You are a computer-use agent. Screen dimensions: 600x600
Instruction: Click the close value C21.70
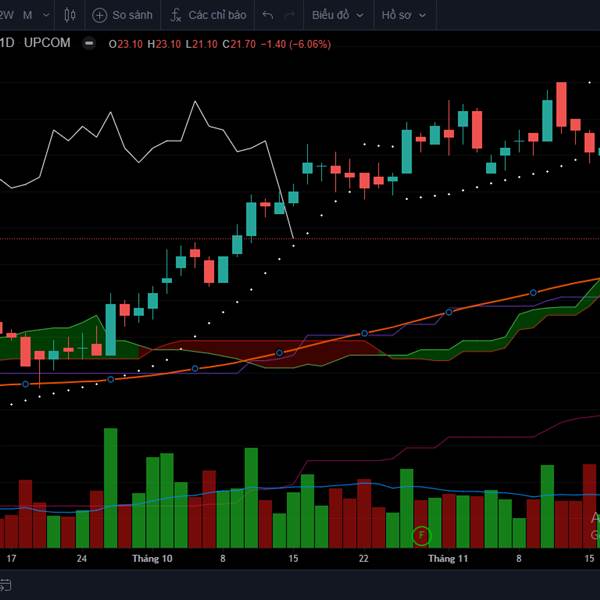[239, 44]
